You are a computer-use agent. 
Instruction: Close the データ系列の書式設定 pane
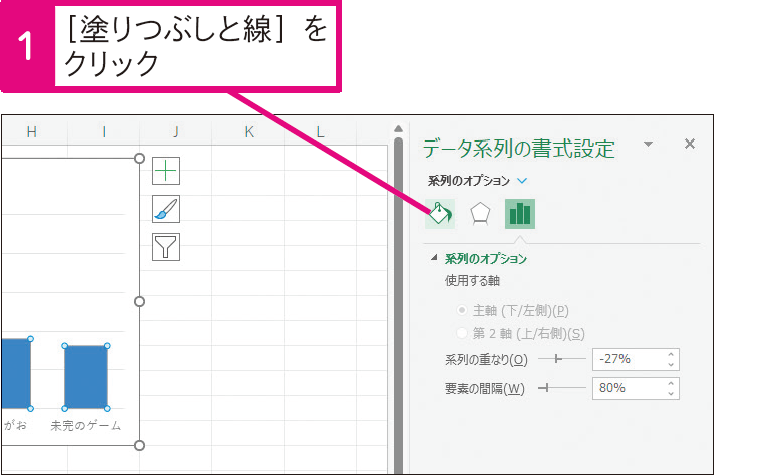point(690,144)
